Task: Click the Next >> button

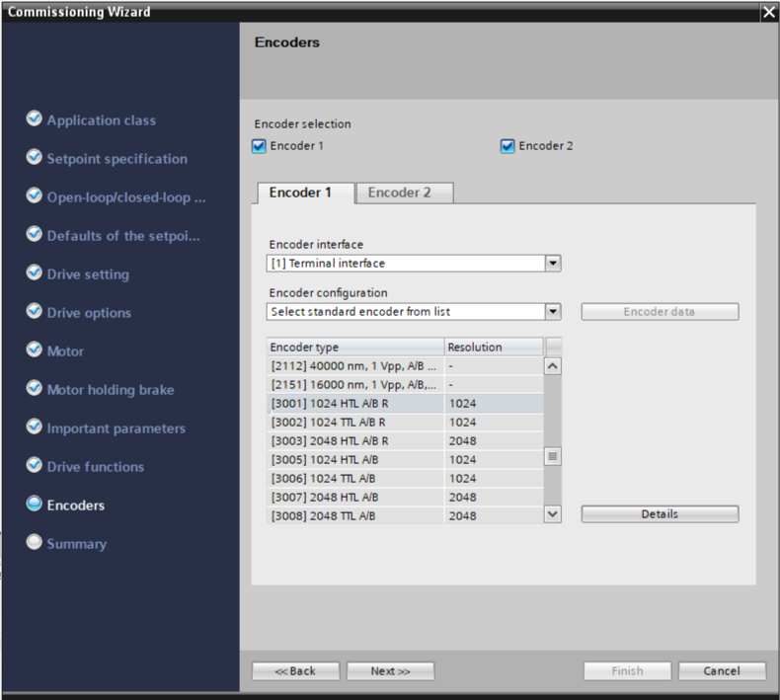Action: (x=389, y=671)
